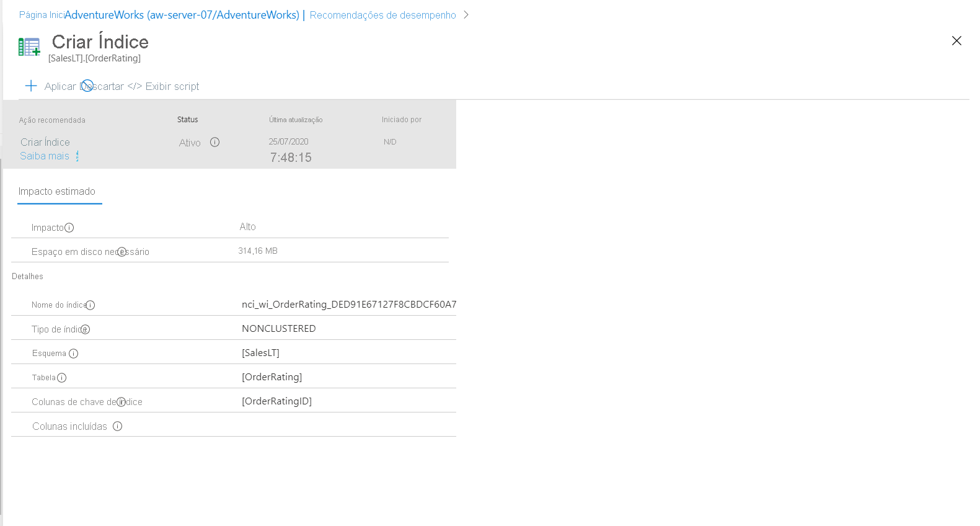Viewport: 980px width, 526px height.
Task: Click the 7:48:15 update time
Action: click(x=291, y=158)
